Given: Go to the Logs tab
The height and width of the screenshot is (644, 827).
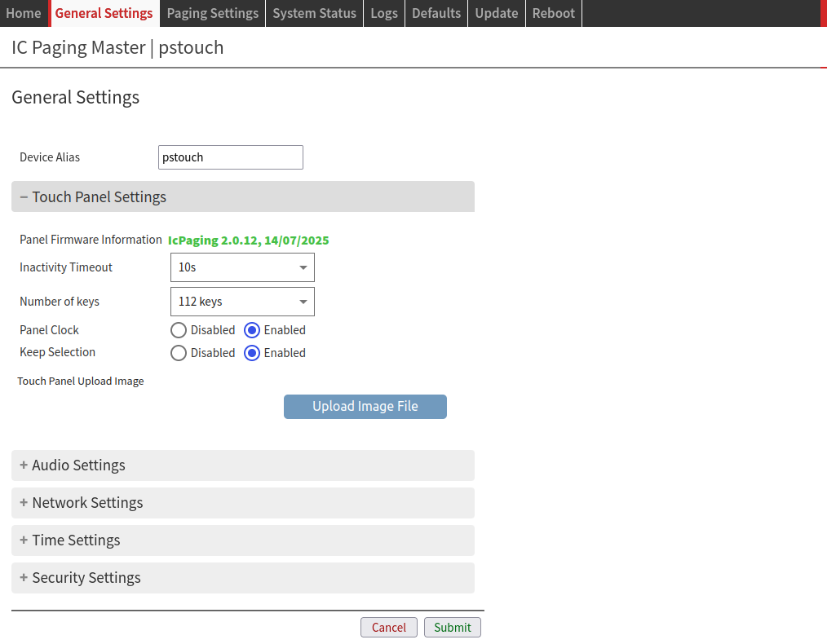Looking at the screenshot, I should [384, 13].
